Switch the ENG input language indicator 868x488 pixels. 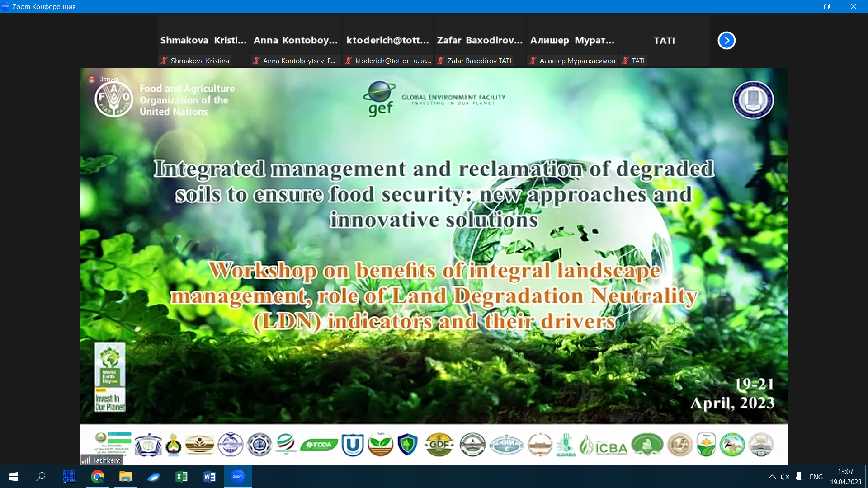tap(816, 477)
